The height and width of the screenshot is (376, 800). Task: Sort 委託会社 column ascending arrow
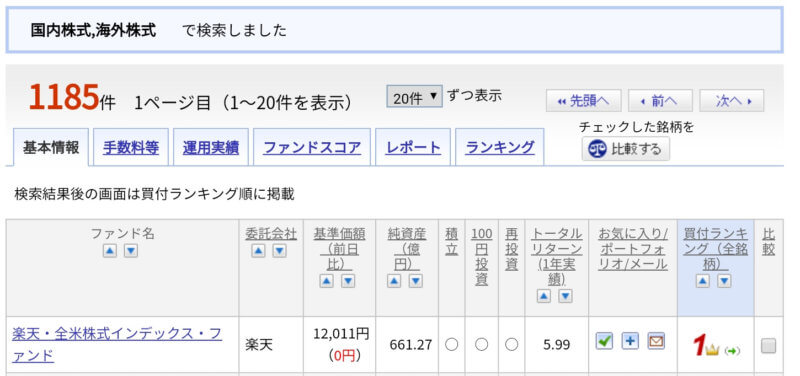point(258,251)
